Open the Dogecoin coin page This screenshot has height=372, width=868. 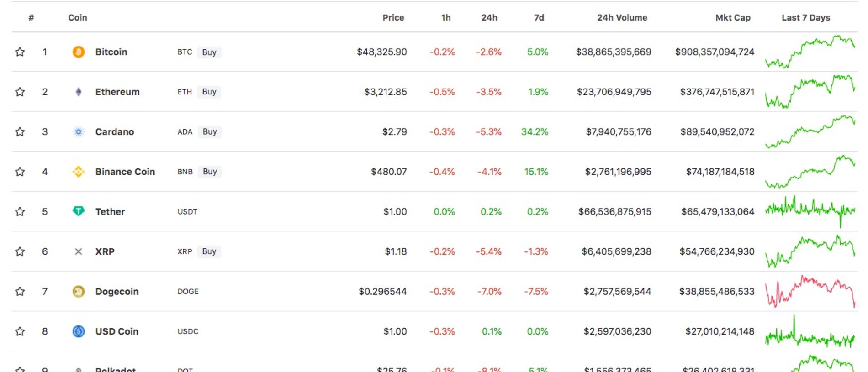click(x=117, y=292)
